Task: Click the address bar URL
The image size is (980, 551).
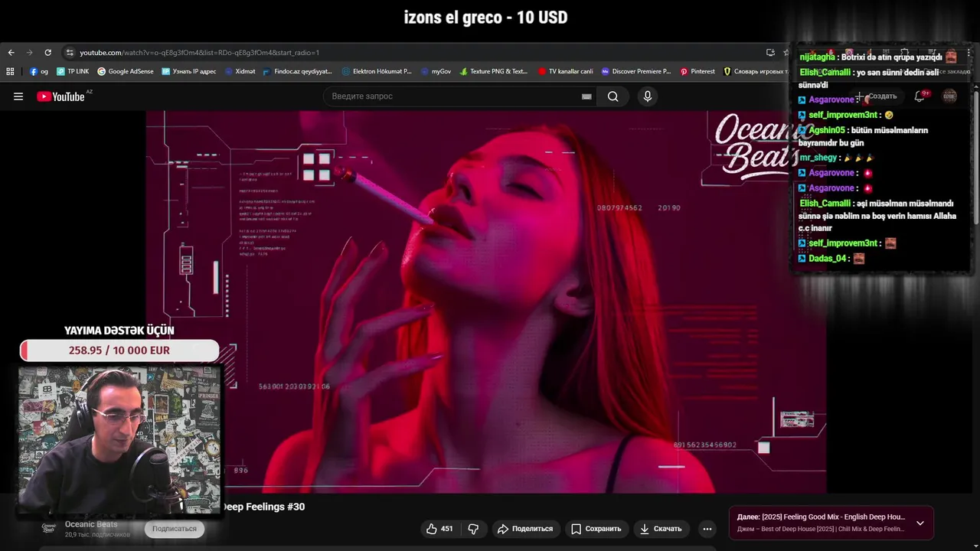Action: pyautogui.click(x=199, y=52)
